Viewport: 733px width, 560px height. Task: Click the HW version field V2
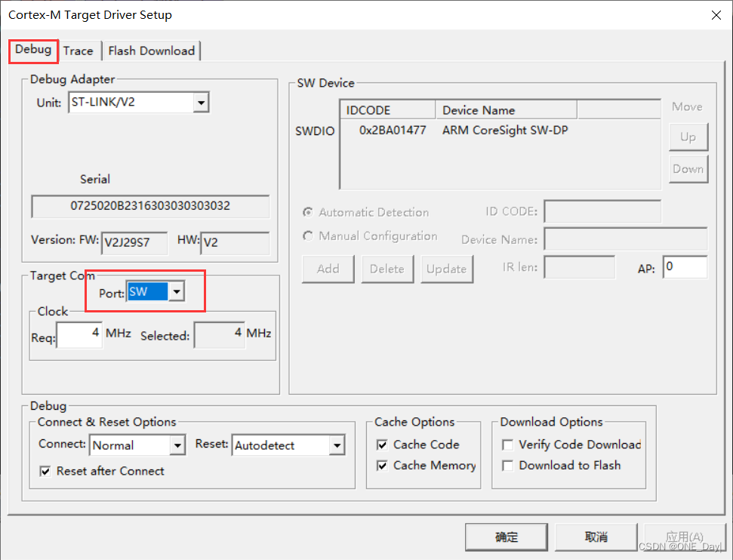pos(235,242)
